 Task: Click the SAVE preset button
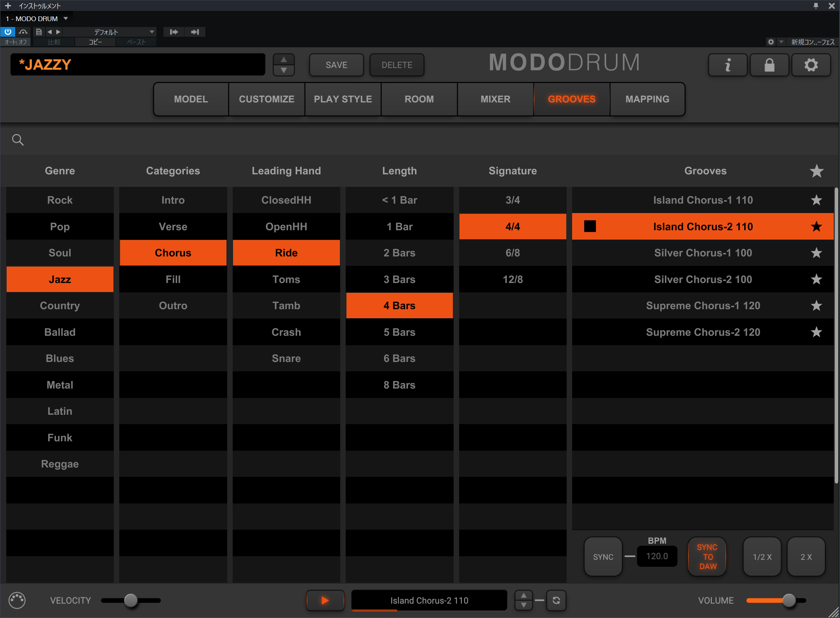[336, 65]
